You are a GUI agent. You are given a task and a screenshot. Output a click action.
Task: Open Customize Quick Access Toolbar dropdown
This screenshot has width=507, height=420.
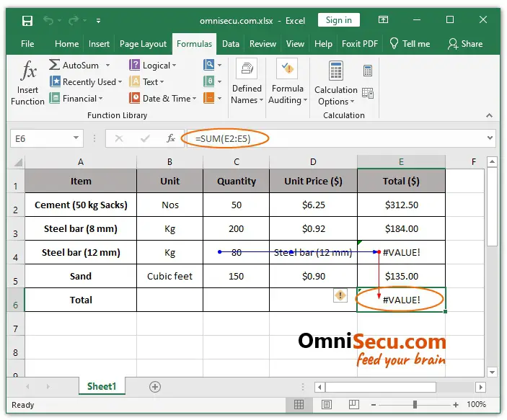click(98, 21)
